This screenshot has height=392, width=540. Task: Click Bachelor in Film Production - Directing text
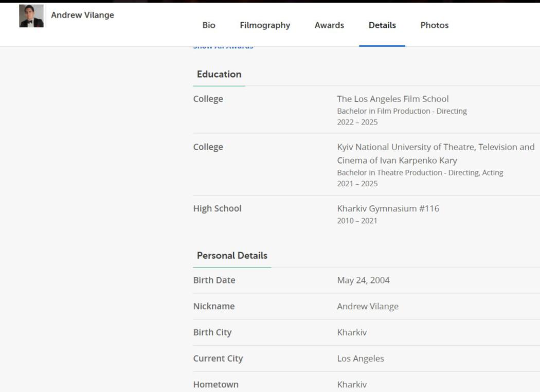tap(402, 111)
